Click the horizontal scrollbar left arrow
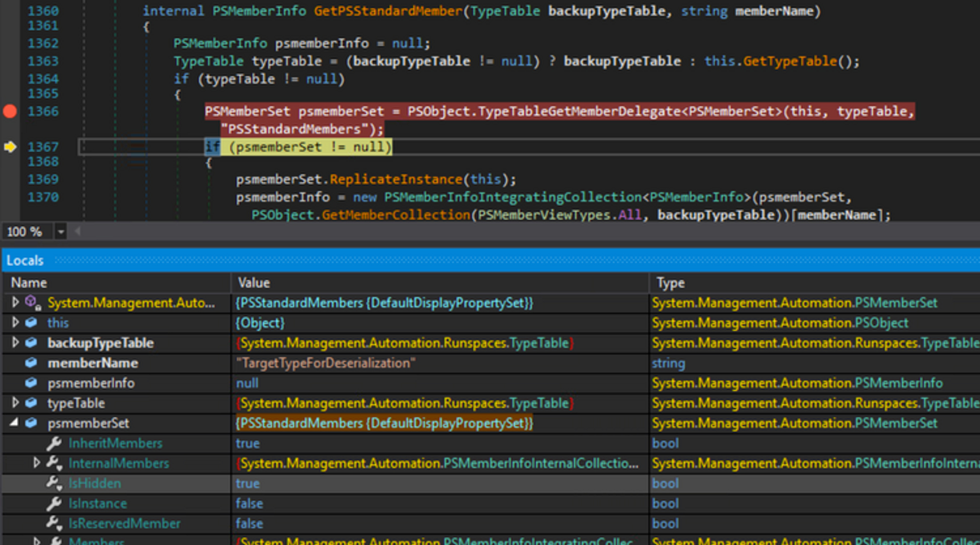This screenshot has width=980, height=545. pos(77,231)
